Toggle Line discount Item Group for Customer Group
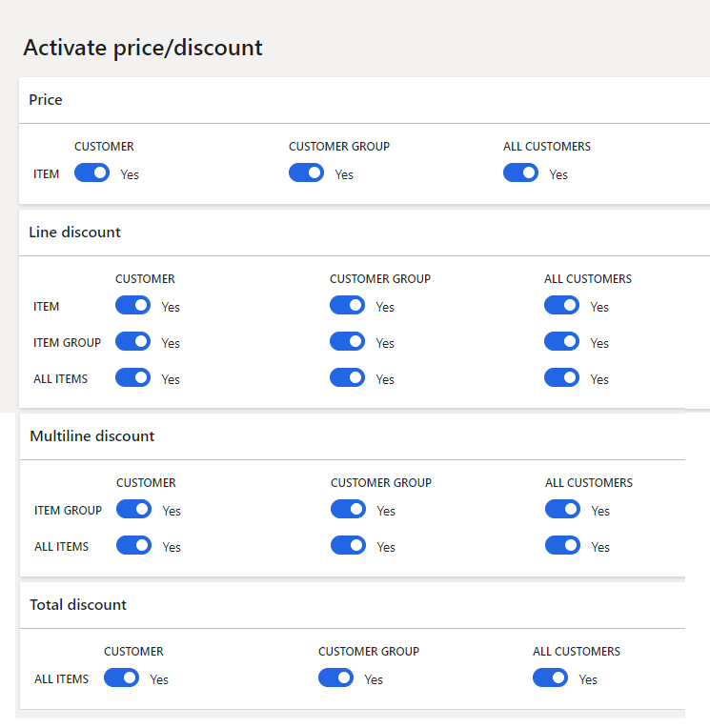The width and height of the screenshot is (710, 728). point(347,342)
